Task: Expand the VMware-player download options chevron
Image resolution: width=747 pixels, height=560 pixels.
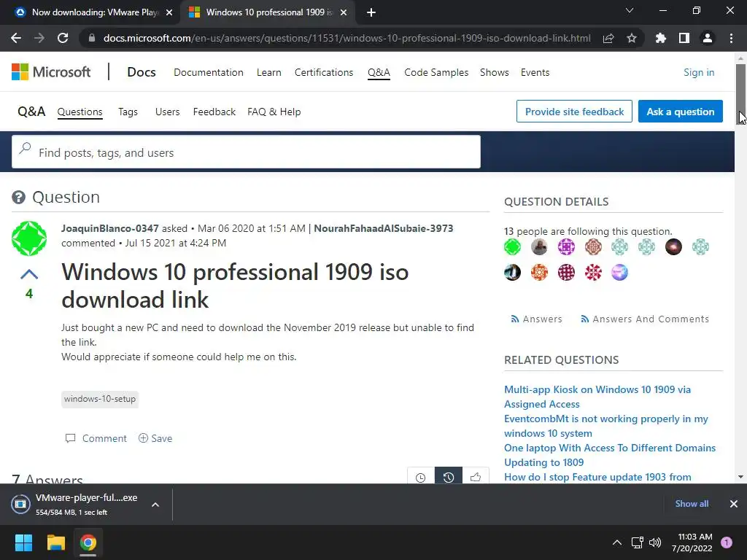Action: [155, 505]
